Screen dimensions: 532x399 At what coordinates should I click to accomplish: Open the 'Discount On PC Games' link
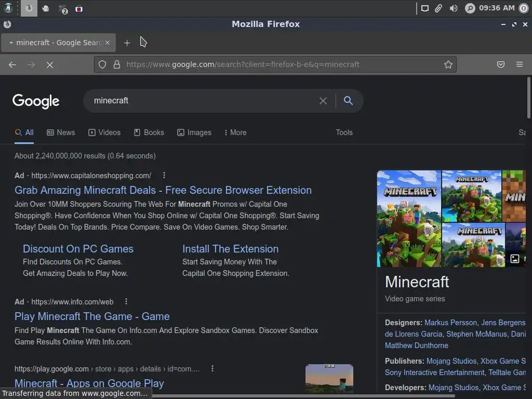coord(78,249)
